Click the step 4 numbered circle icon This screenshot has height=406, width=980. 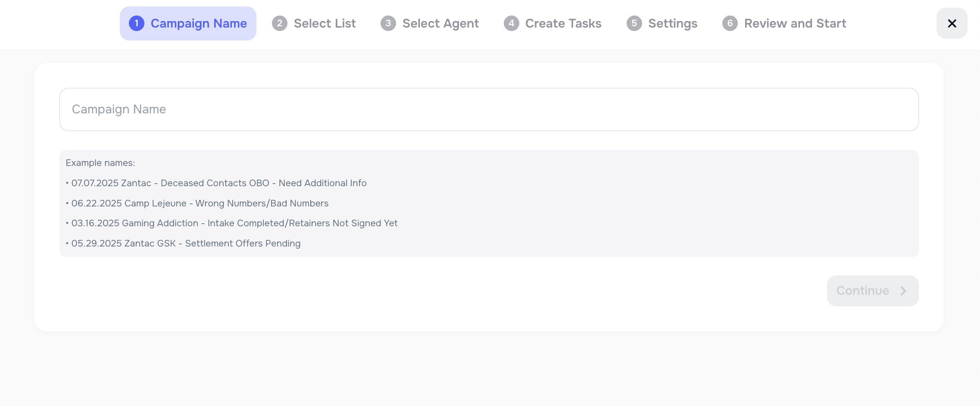click(x=511, y=23)
